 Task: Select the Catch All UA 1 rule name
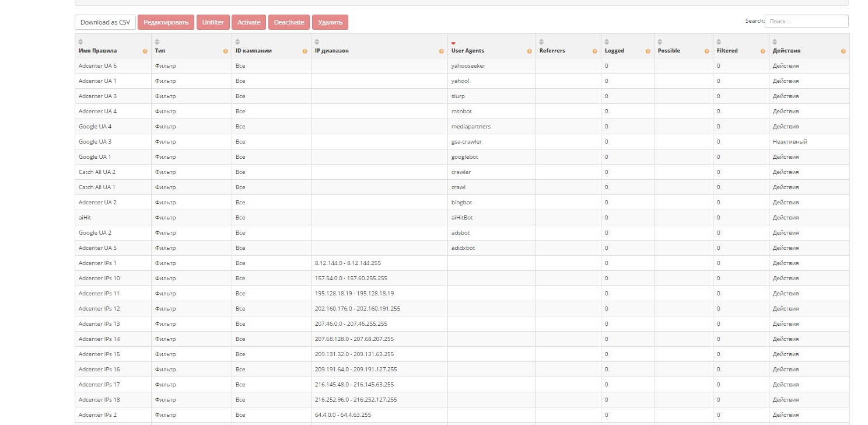tap(97, 187)
